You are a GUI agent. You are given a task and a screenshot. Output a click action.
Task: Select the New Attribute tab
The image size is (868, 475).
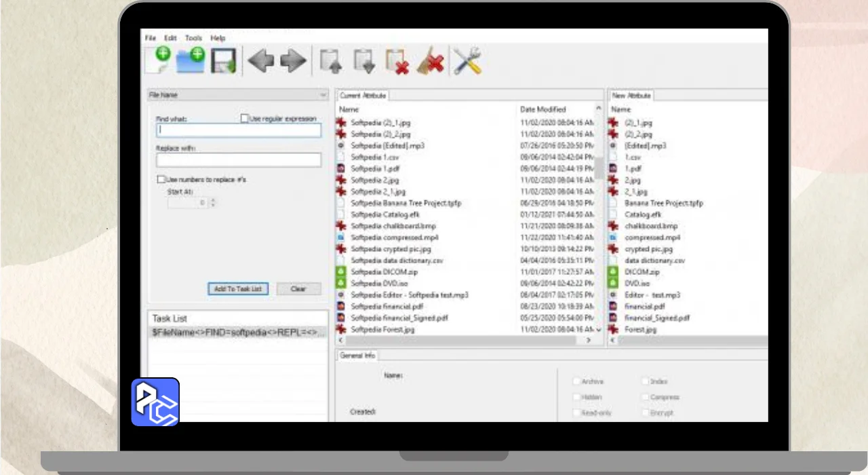coord(631,96)
